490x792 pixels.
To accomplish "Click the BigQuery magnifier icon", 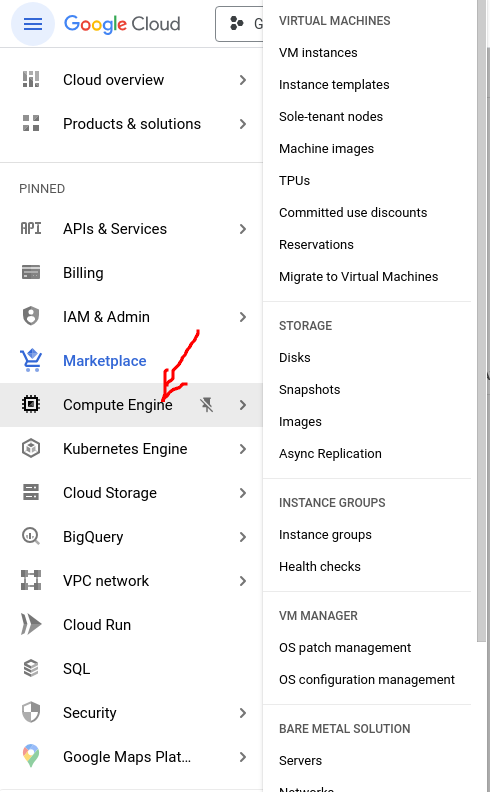I will pyautogui.click(x=31, y=536).
